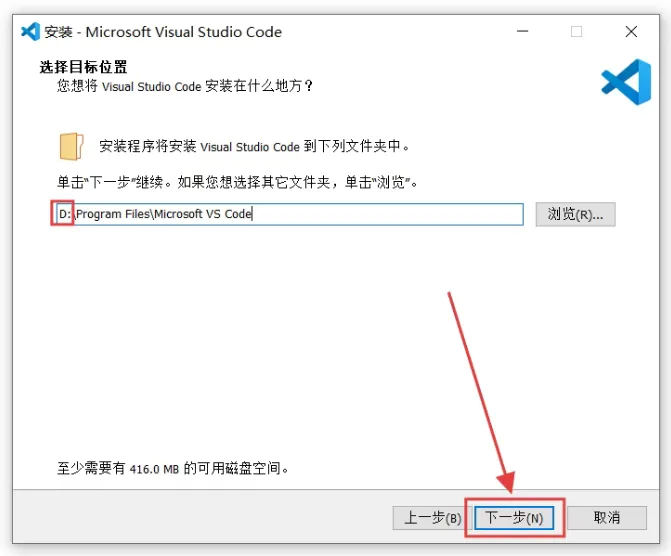Screen dimensions: 671x556
Task: Continue with 下一步(N) button
Action: click(x=514, y=518)
